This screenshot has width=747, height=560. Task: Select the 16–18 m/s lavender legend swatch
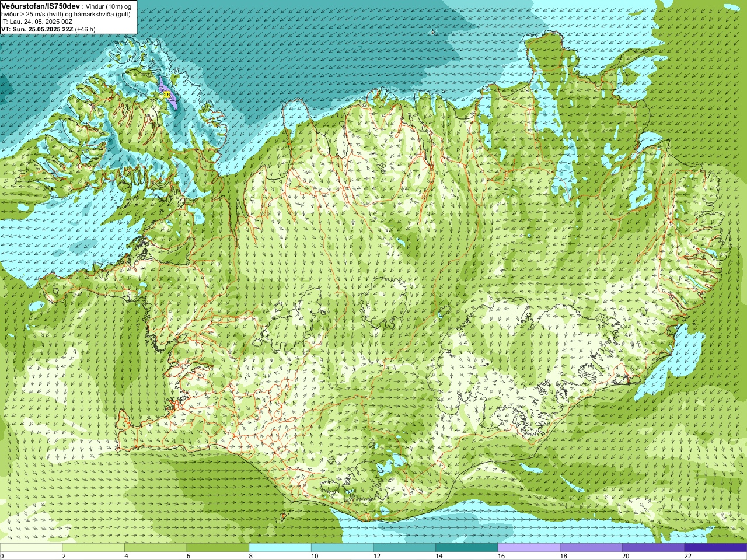pos(529,548)
